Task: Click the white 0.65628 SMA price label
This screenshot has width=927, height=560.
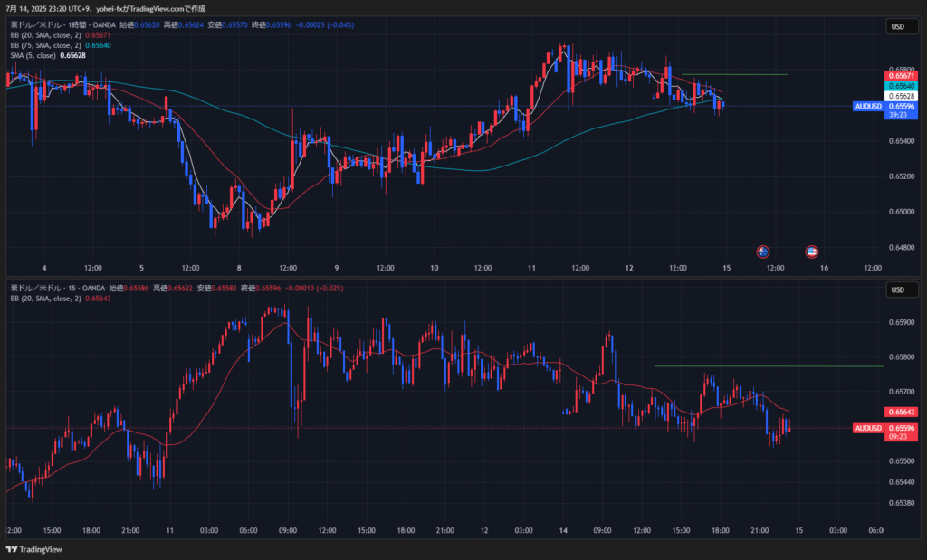Action: [902, 96]
